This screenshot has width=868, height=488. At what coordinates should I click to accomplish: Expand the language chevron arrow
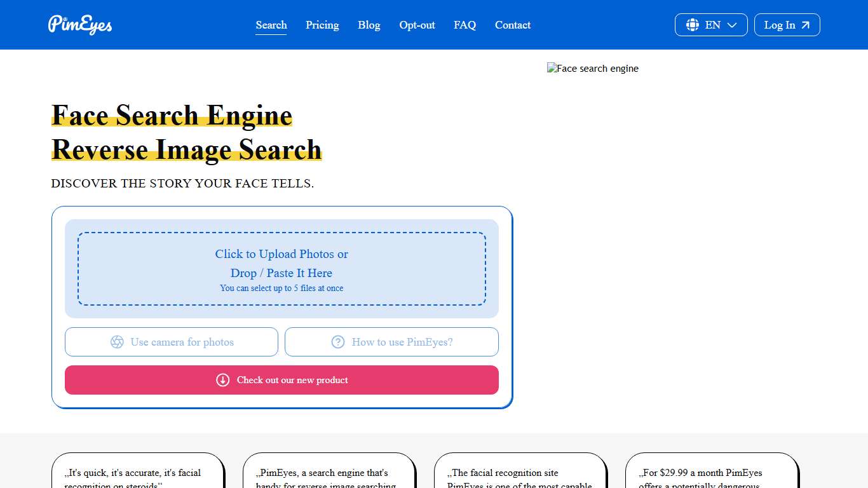coord(730,25)
